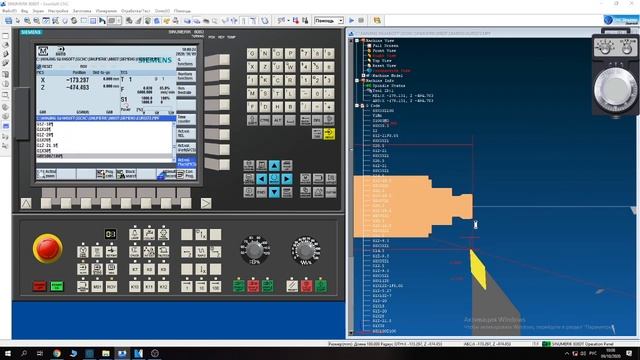640x360 pixels.
Task: Click the feed rate override dial
Action: [254, 250]
